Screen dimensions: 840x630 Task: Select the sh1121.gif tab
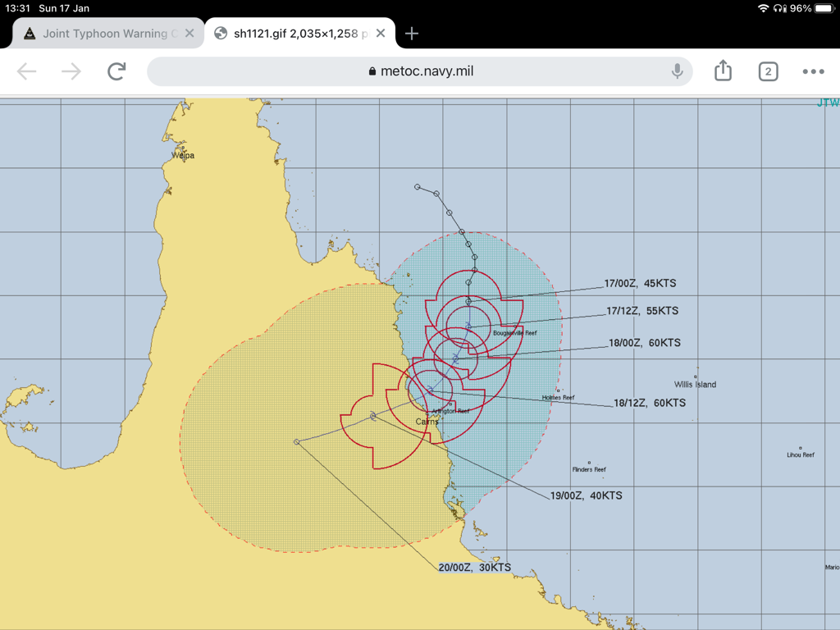click(300, 33)
